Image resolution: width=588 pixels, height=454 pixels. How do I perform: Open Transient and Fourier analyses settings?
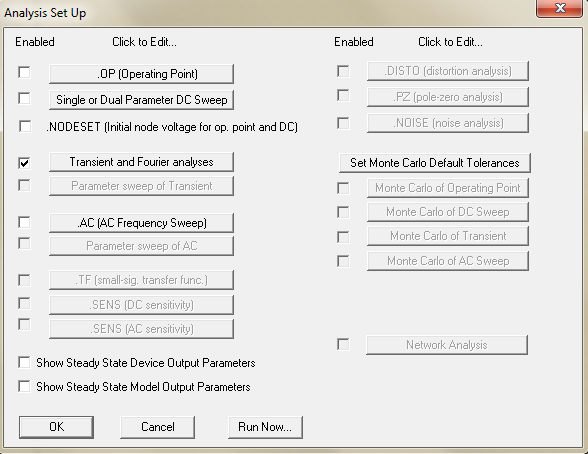point(141,162)
